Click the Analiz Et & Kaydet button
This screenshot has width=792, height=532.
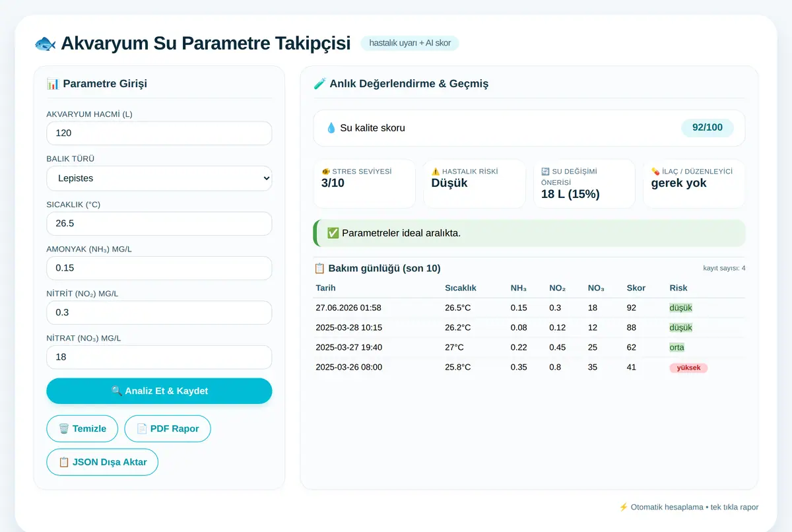tap(159, 391)
